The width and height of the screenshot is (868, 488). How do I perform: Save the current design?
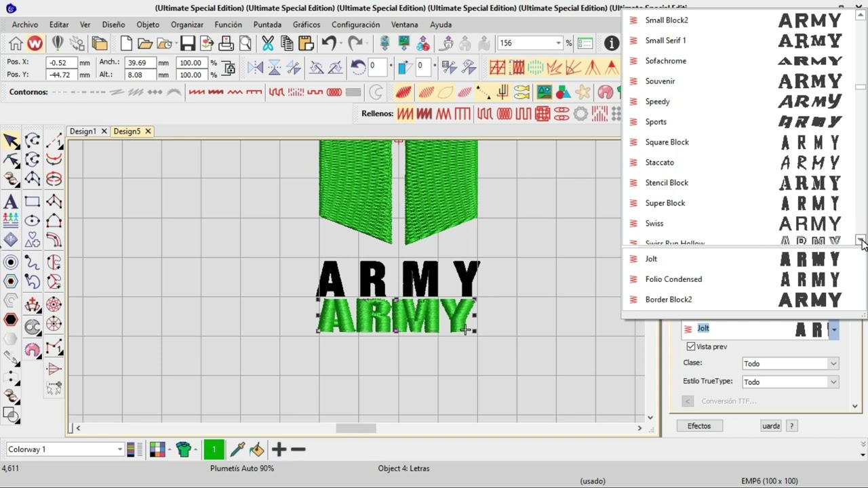point(188,44)
